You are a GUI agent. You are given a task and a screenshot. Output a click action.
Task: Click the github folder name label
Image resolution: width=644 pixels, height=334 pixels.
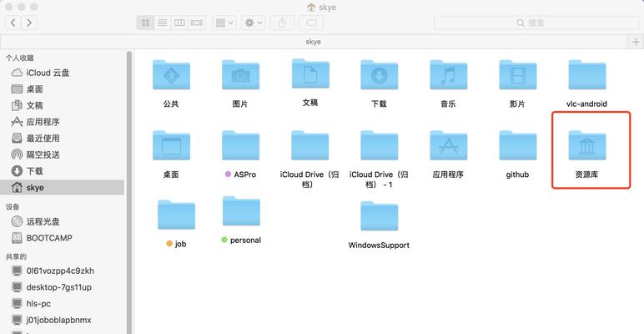point(517,175)
